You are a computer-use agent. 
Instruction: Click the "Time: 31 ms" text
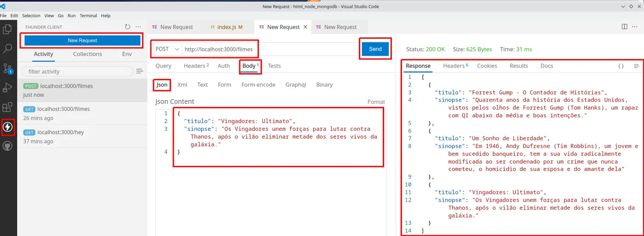516,49
